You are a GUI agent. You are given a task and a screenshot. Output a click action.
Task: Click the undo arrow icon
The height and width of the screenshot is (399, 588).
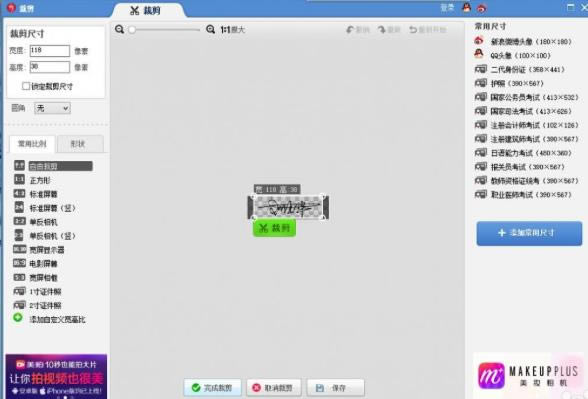(350, 30)
